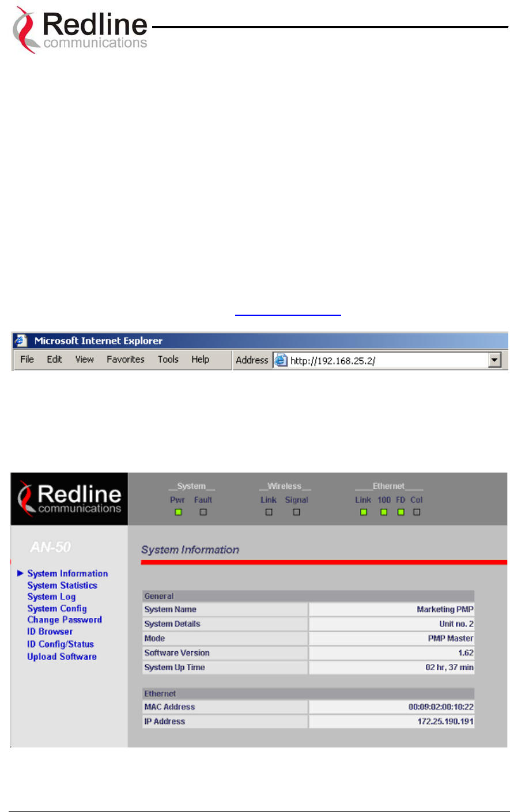Click the 1.62 software version value
The width and height of the screenshot is (510, 812).
[x=466, y=653]
